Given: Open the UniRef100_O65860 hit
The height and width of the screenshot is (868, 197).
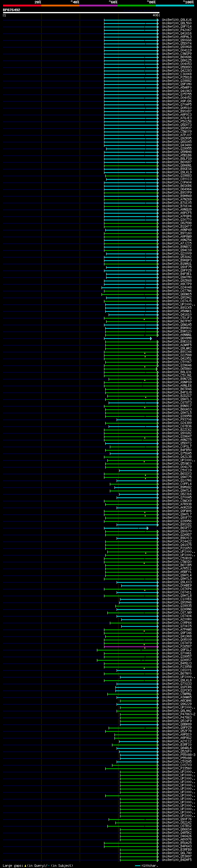Looking at the screenshot, I should [x=176, y=369].
